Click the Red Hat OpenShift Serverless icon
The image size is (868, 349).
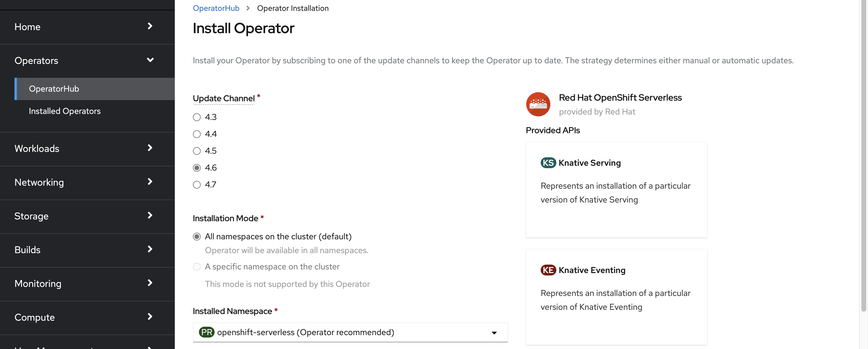pyautogui.click(x=537, y=104)
